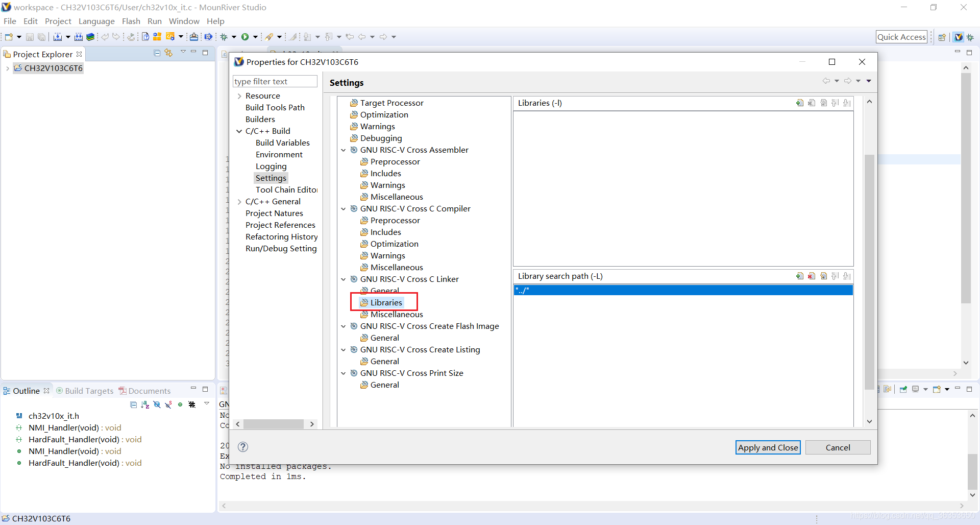Click Add icon in Libraries (-l) panel
This screenshot has width=980, height=525.
(800, 103)
